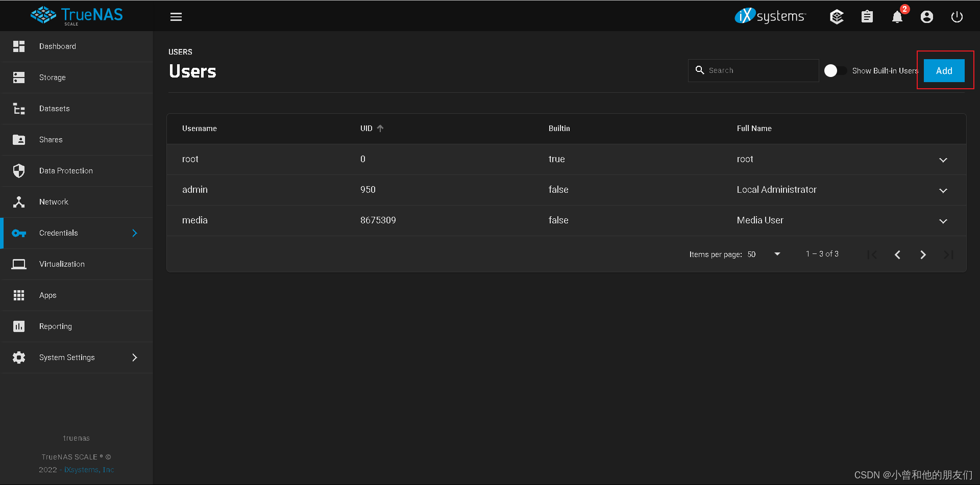
Task: Toggle Show Built-in Users switch
Action: (x=835, y=70)
